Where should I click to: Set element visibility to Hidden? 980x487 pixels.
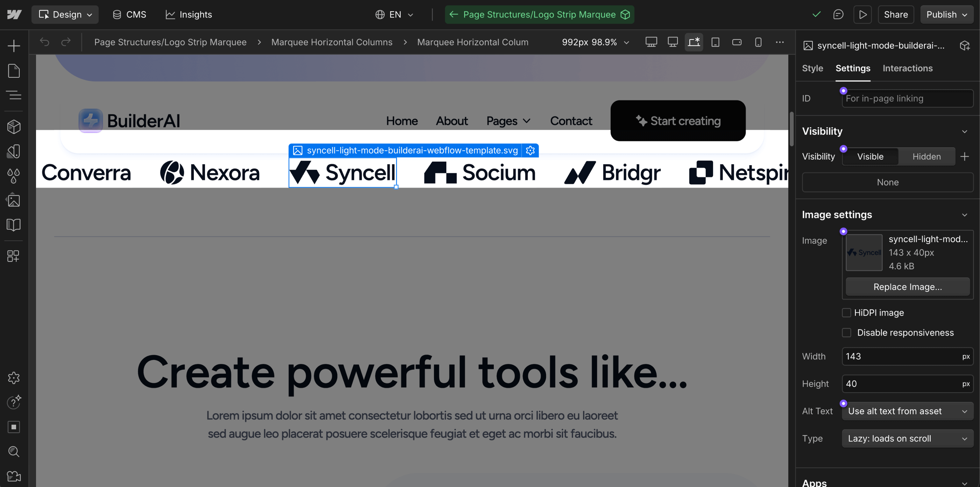tap(927, 156)
